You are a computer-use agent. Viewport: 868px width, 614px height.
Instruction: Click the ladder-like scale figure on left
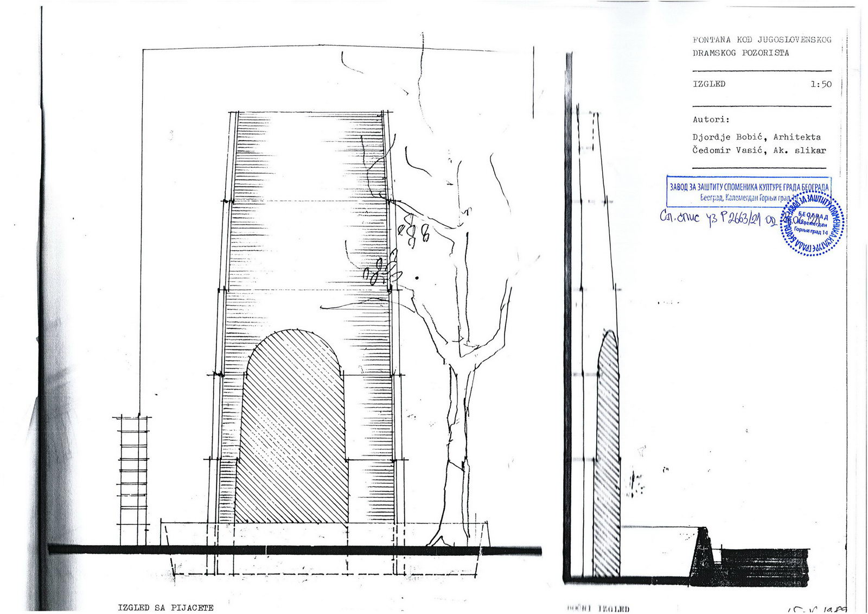[x=133, y=478]
